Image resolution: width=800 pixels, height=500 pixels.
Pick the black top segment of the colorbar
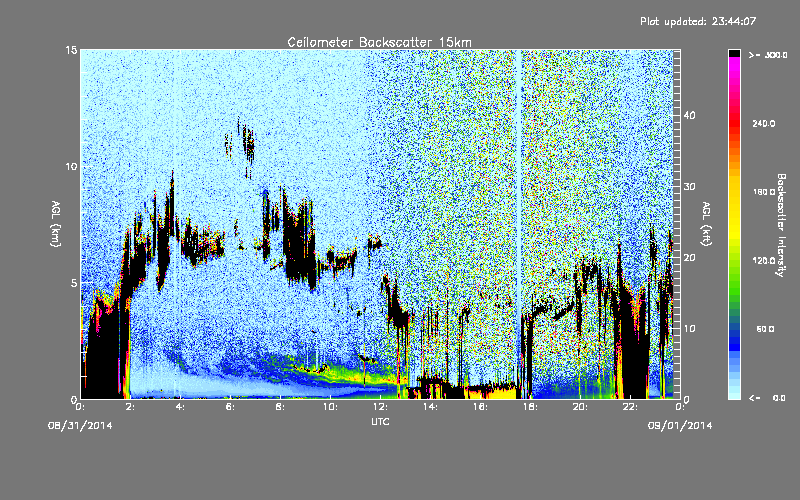coord(734,53)
